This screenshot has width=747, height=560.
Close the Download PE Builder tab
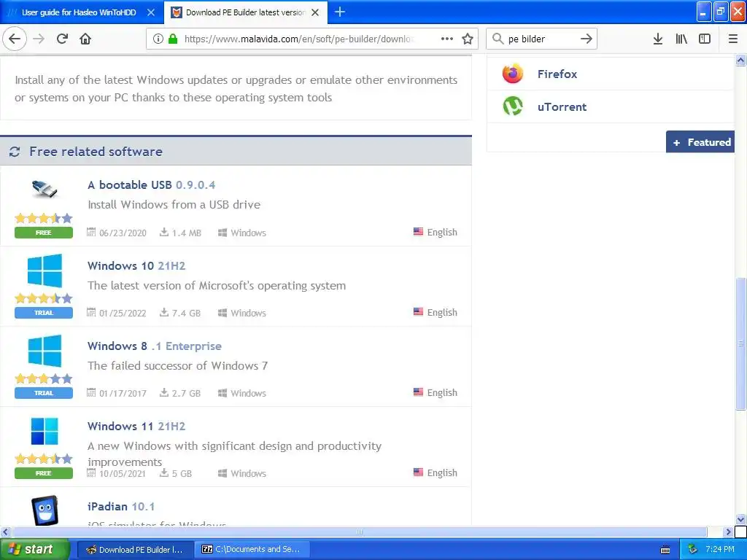(315, 12)
